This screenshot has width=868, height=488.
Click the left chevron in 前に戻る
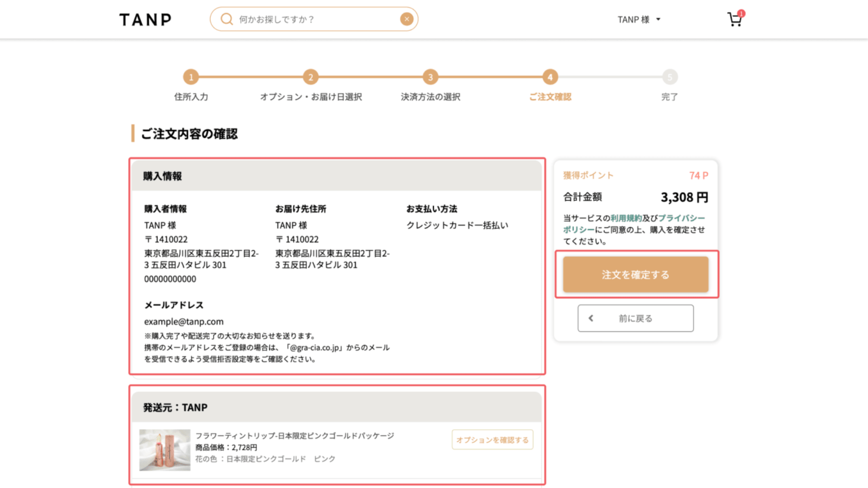(x=591, y=319)
